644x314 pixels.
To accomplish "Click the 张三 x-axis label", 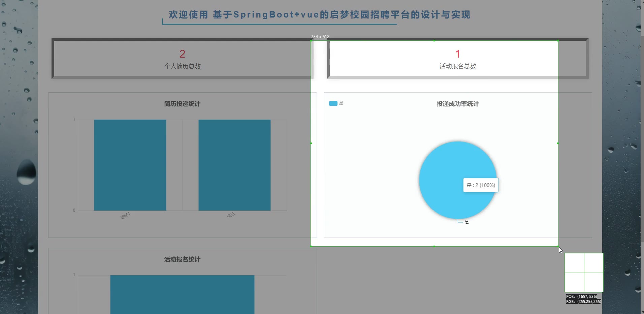I will coord(231,215).
